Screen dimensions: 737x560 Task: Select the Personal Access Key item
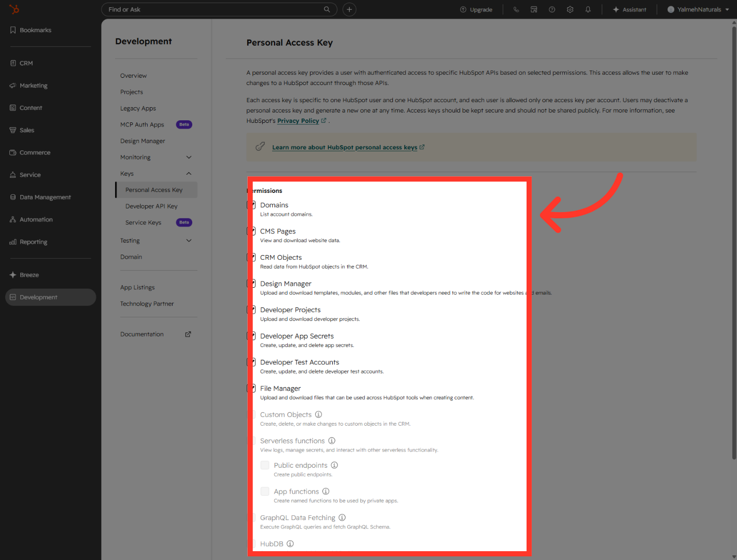(x=157, y=190)
